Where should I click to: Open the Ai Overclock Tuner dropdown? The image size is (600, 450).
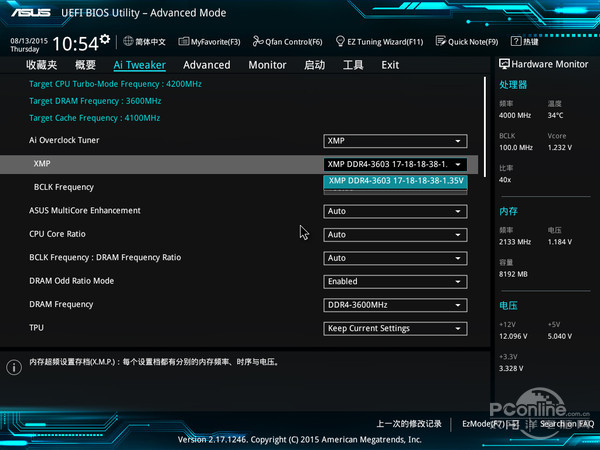pyautogui.click(x=395, y=141)
